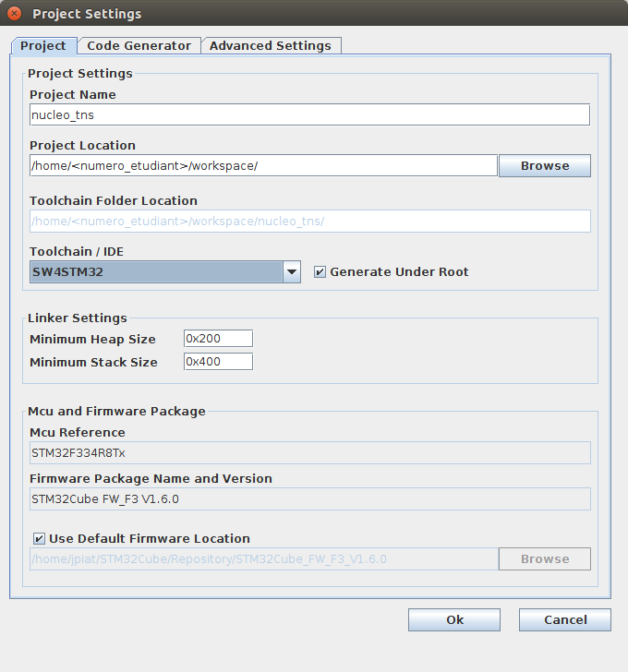This screenshot has height=672, width=628.
Task: Click the Mcu Reference field
Action: point(309,452)
